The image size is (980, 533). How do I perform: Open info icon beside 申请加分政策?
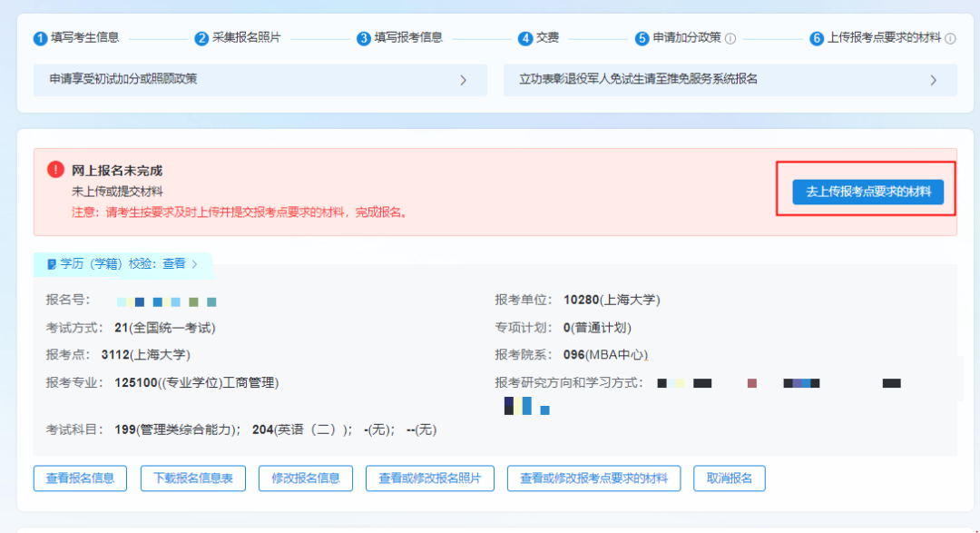tap(730, 39)
